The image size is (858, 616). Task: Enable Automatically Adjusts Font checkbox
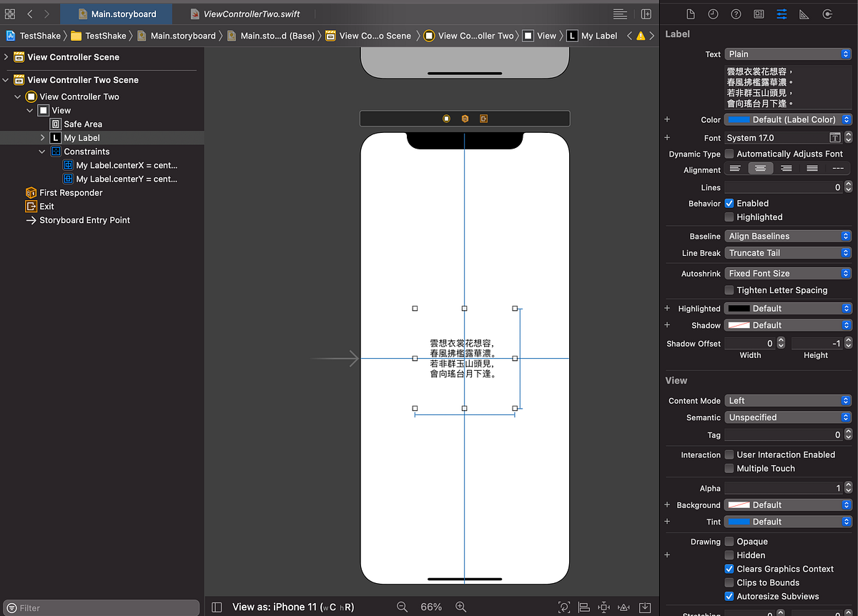[x=729, y=154]
